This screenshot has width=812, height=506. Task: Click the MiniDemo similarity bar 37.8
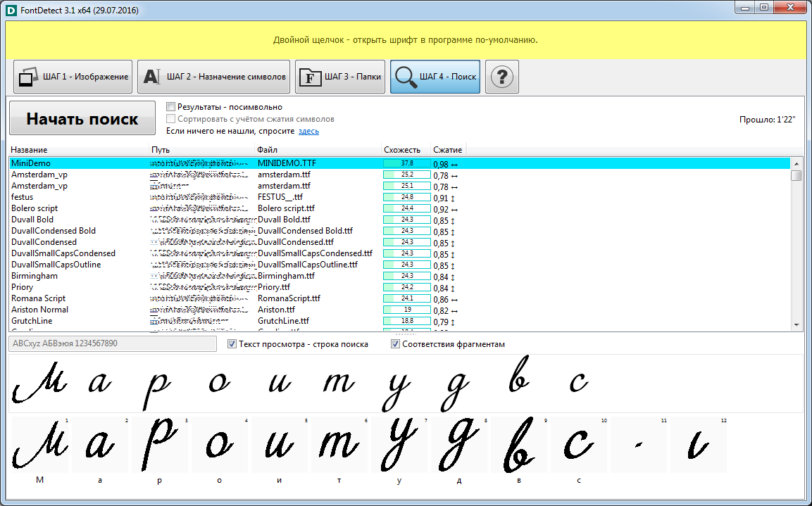pyautogui.click(x=406, y=163)
